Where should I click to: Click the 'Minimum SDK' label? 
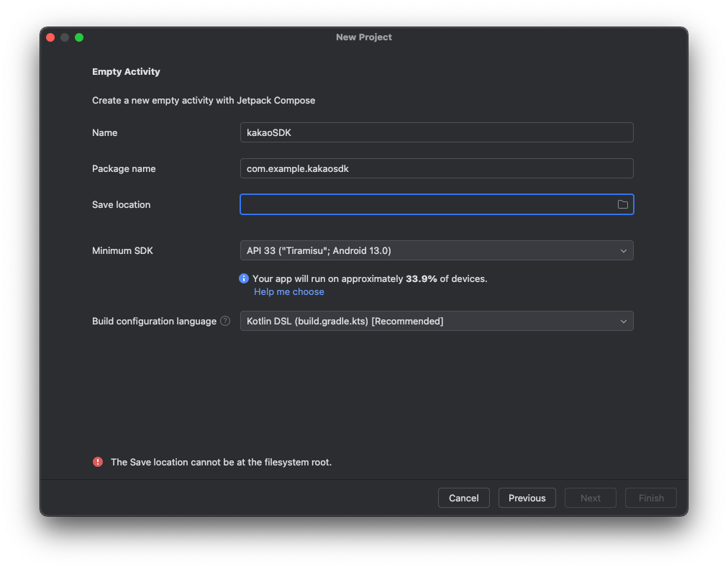(x=122, y=250)
